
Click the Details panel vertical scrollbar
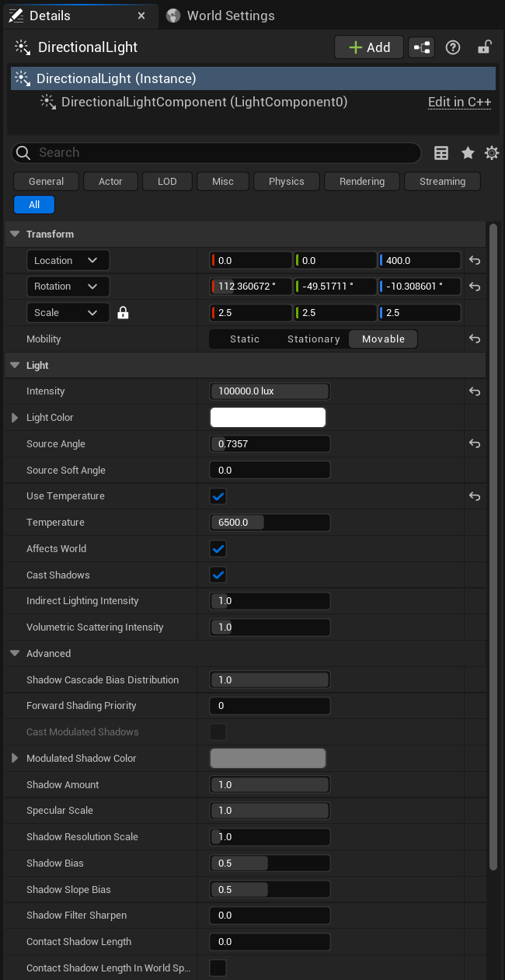[493, 547]
